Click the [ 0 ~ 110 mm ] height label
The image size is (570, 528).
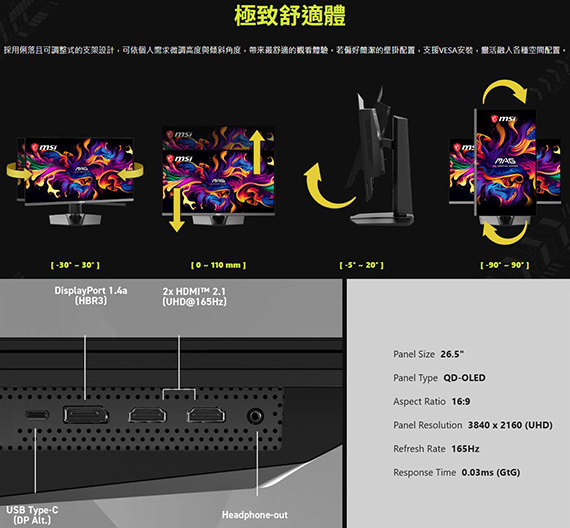(218, 265)
